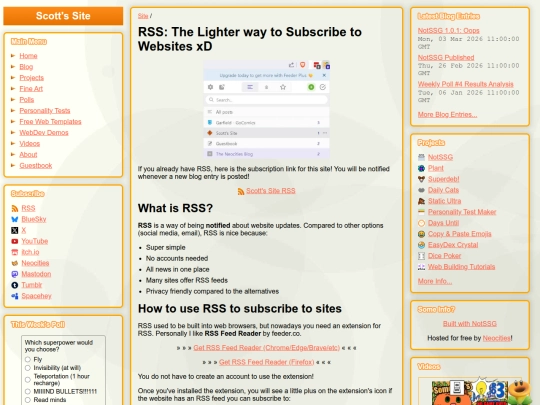The image size is (540, 405).
Task: Get RSS Feed Reader for Chrome/Edge/Brave
Action: tap(267, 348)
